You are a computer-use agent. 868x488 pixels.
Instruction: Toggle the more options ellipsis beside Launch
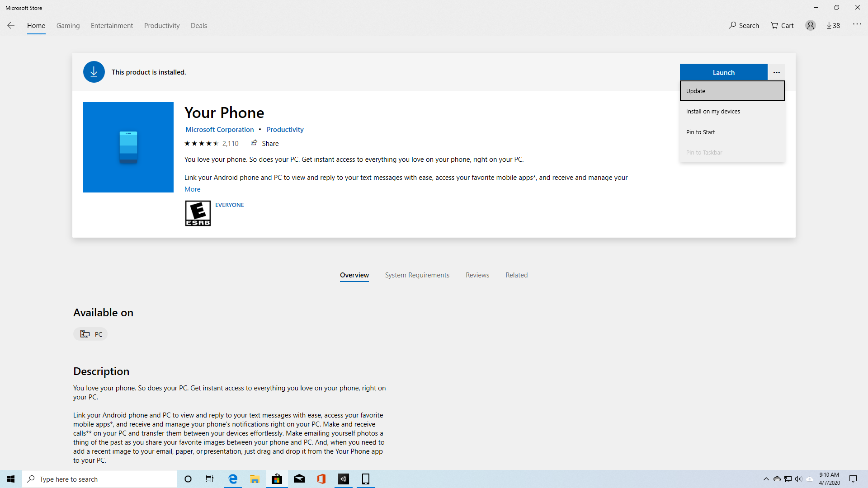coord(776,72)
